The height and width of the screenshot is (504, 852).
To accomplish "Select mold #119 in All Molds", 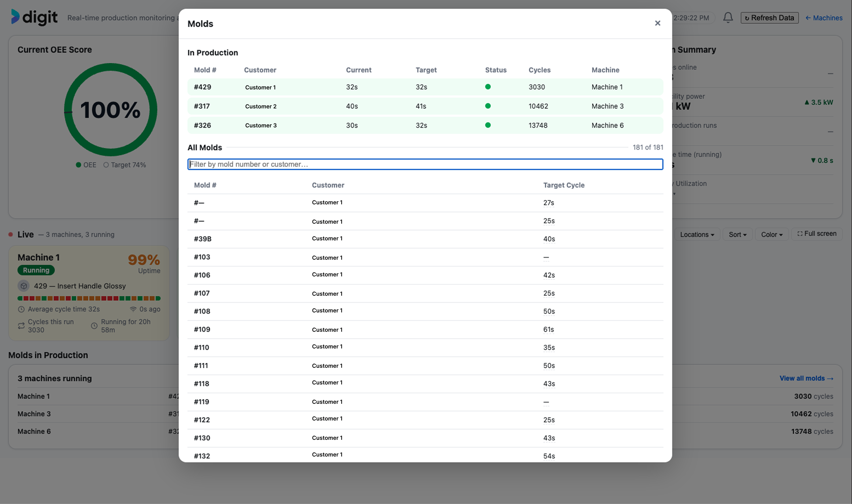I will coord(425,402).
